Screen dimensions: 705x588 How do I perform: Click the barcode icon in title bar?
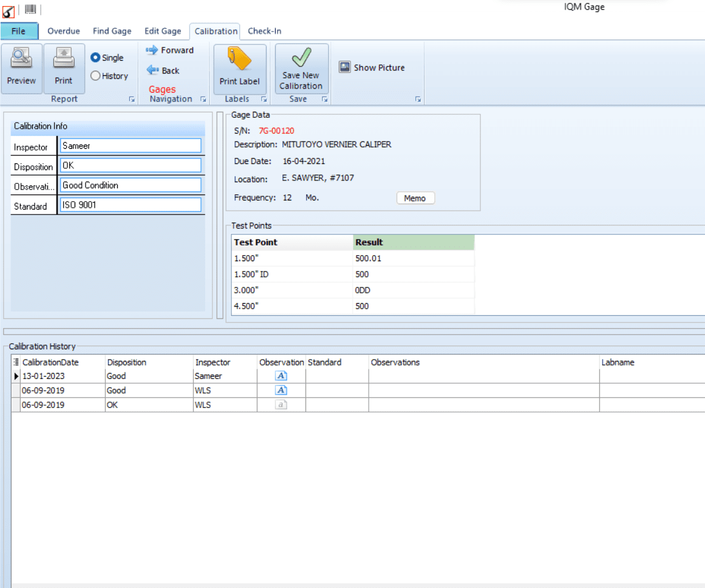point(30,9)
